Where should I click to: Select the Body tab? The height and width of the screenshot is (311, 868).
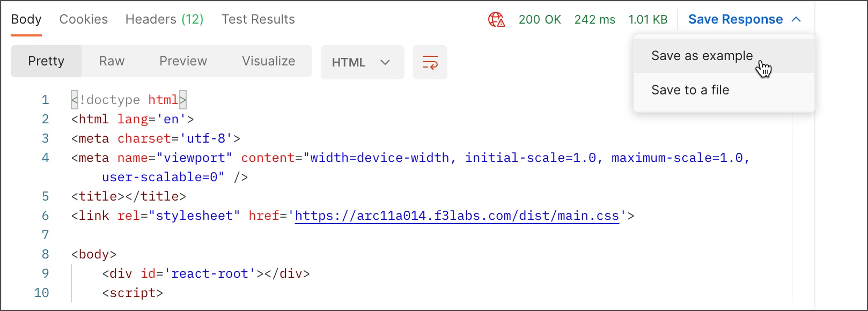tap(26, 19)
